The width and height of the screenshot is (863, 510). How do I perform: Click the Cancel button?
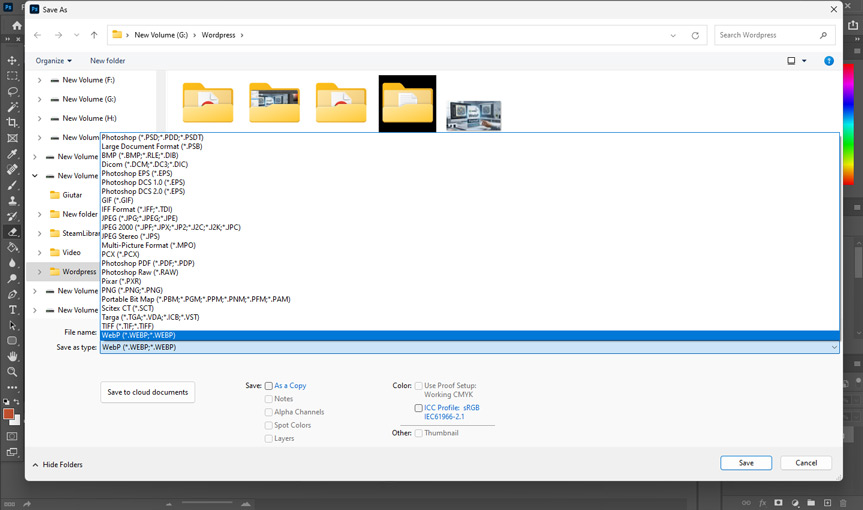pyautogui.click(x=806, y=463)
